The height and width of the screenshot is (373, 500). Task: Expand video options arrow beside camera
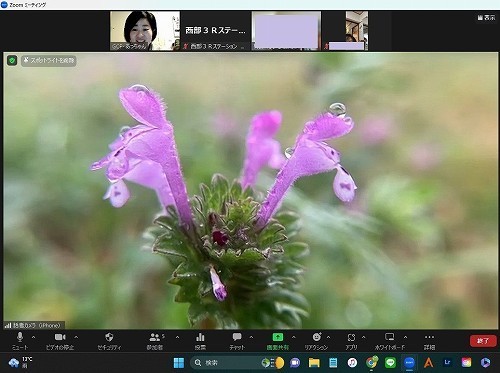point(76,337)
